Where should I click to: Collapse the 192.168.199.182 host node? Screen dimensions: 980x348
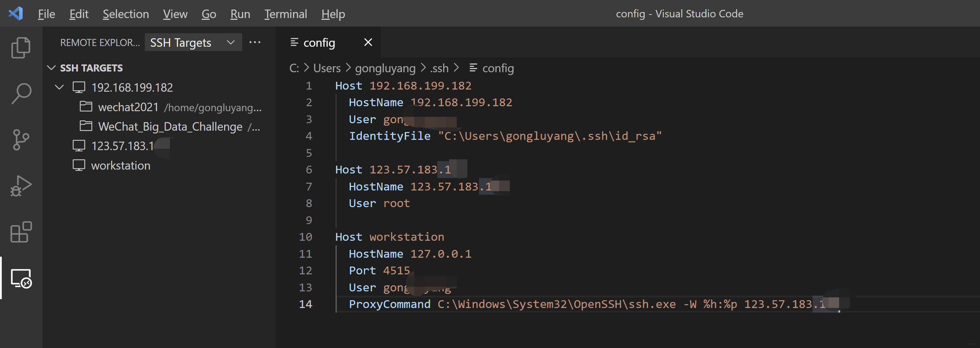(59, 87)
